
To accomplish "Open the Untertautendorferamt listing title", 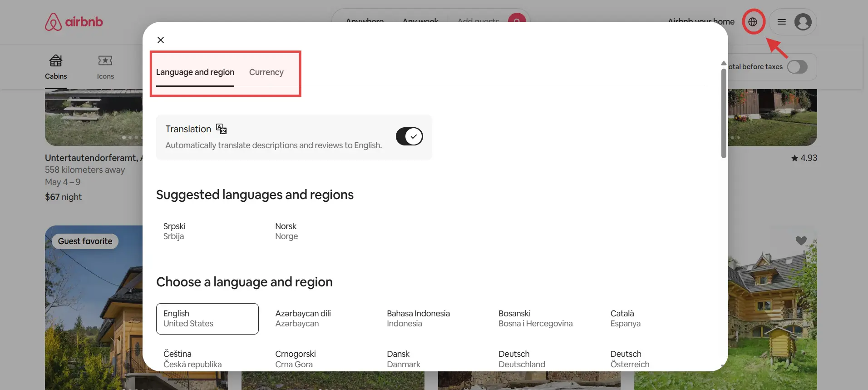I will pyautogui.click(x=94, y=158).
